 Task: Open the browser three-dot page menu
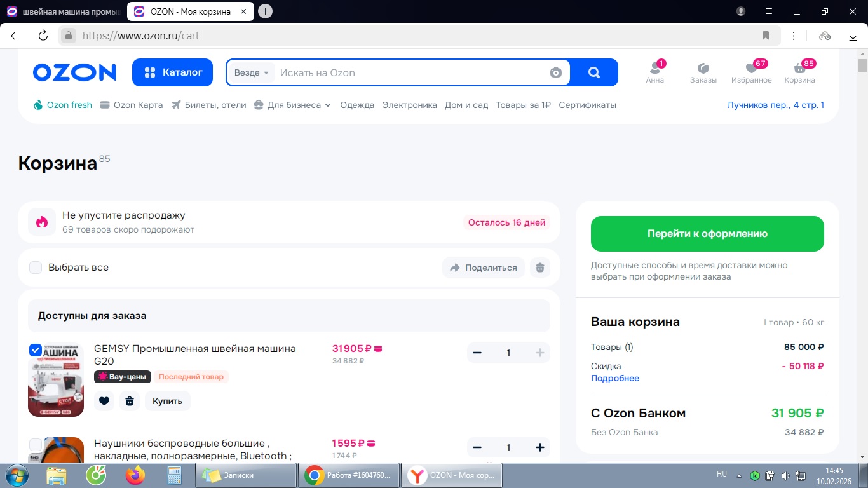click(793, 36)
